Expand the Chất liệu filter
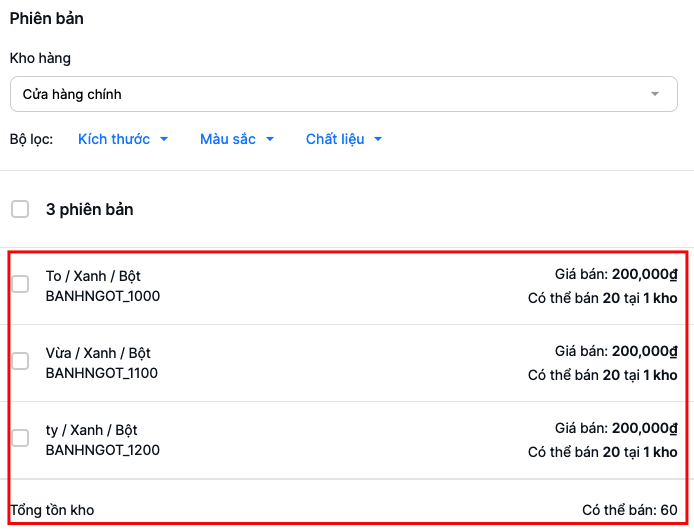 pos(335,139)
